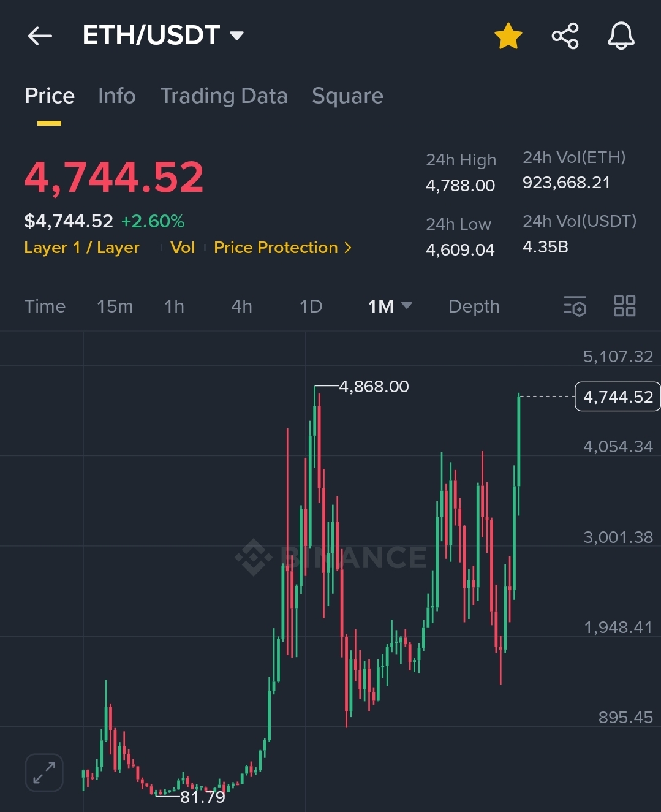661x812 pixels.
Task: Tap the 3,001.38 axis label
Action: [x=618, y=537]
